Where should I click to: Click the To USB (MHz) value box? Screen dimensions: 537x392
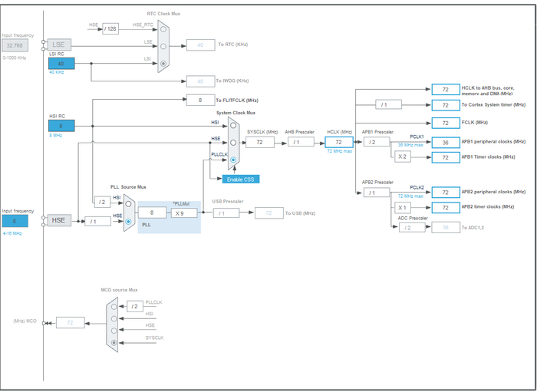pos(269,213)
